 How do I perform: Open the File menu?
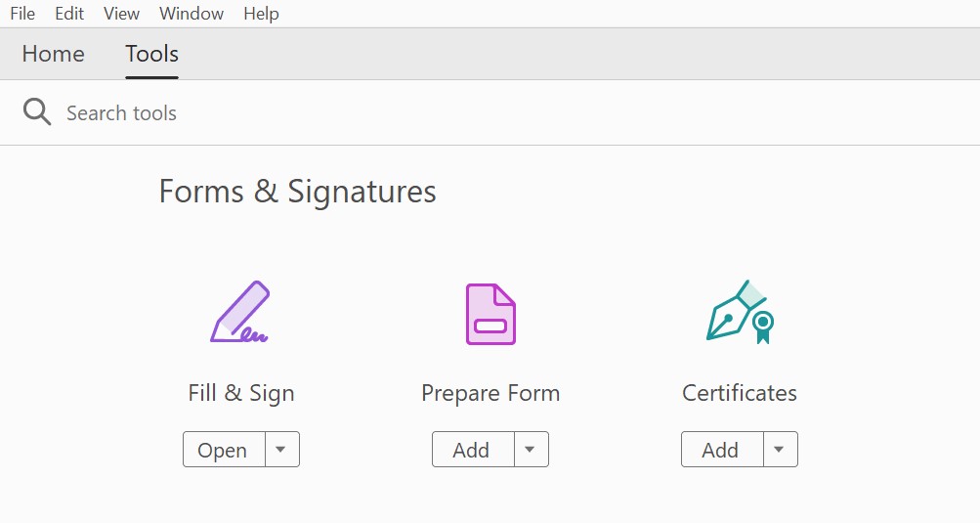[x=22, y=14]
